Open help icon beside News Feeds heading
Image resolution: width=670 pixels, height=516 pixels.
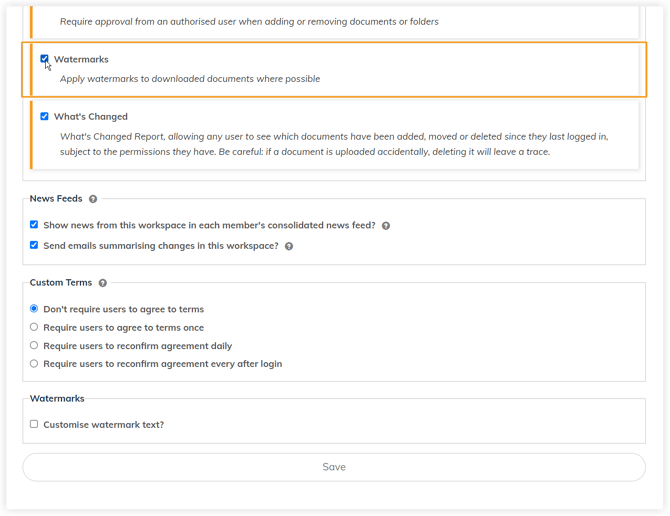(x=93, y=199)
